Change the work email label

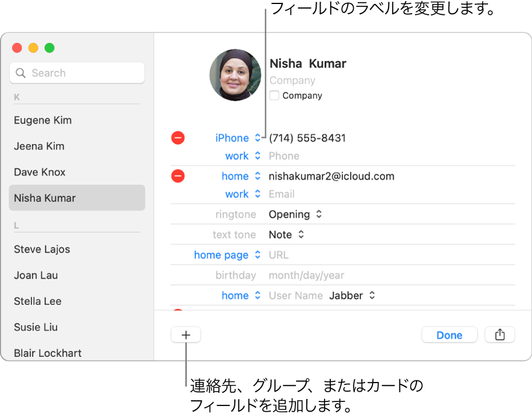243,194
